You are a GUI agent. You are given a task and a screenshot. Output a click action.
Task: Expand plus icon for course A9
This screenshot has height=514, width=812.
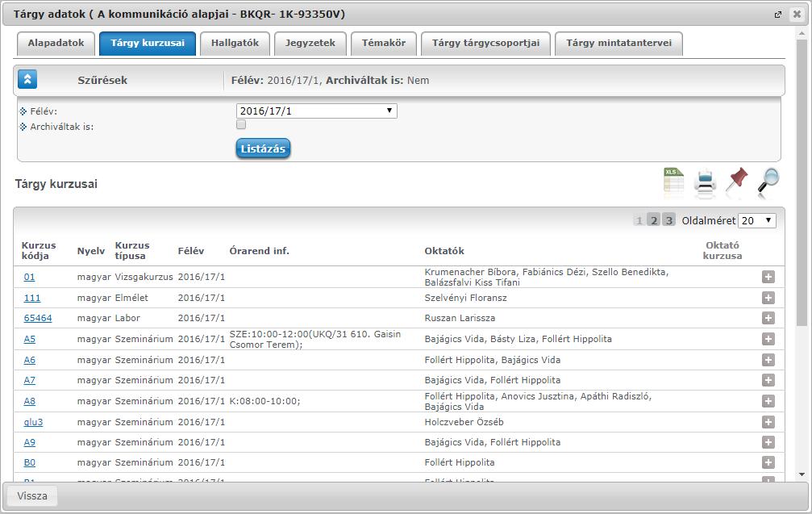coord(768,442)
